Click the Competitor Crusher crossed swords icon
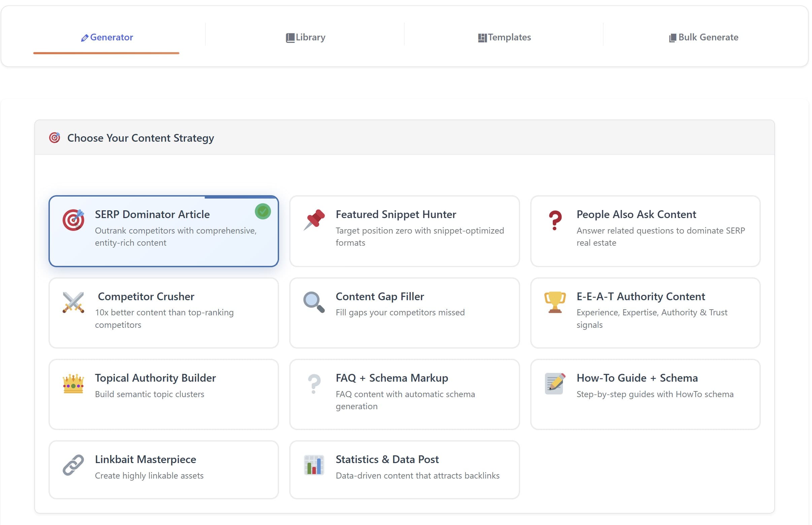The height and width of the screenshot is (525, 812). [73, 302]
